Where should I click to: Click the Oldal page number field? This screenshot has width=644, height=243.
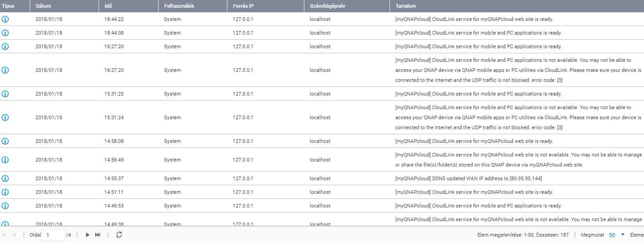click(x=53, y=235)
